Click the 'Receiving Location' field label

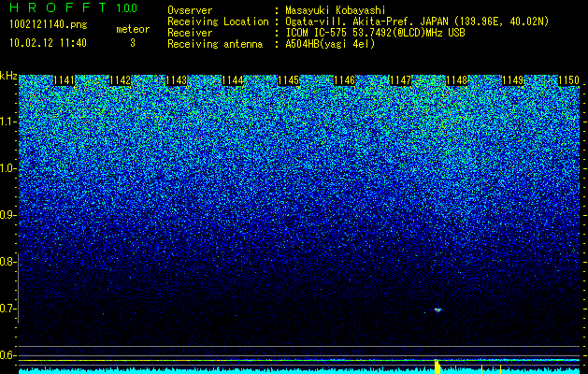[x=218, y=22]
